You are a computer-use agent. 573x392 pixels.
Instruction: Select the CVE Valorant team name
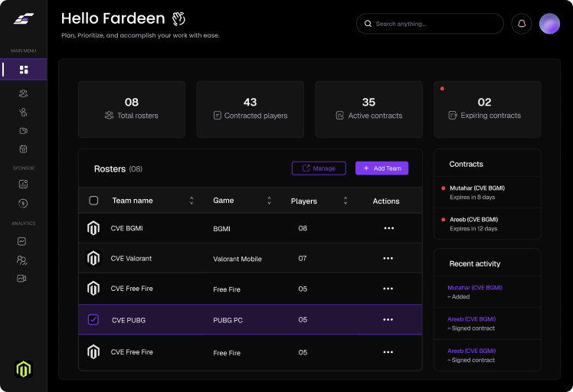(131, 258)
